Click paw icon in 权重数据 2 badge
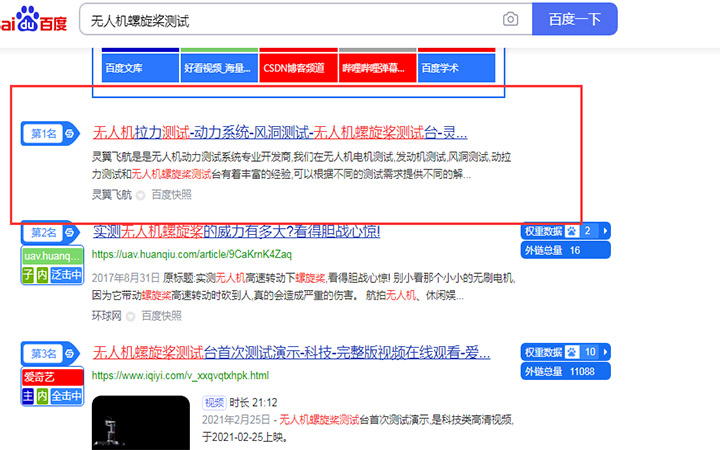720x450 pixels. 572,231
